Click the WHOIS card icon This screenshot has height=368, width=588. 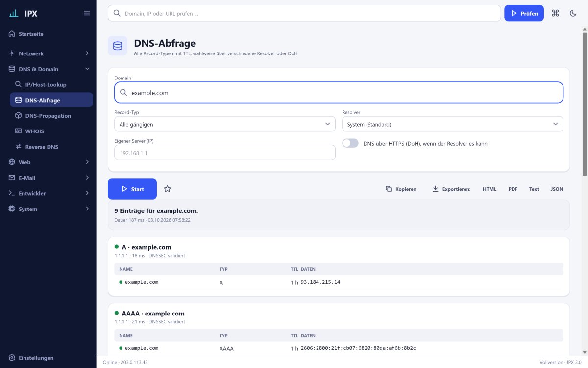pos(19,131)
